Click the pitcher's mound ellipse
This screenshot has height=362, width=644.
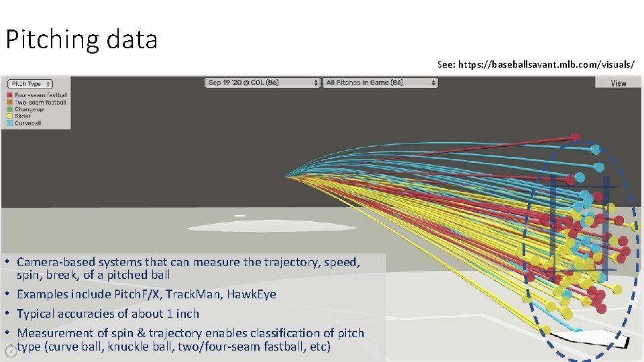pyautogui.click(x=272, y=226)
